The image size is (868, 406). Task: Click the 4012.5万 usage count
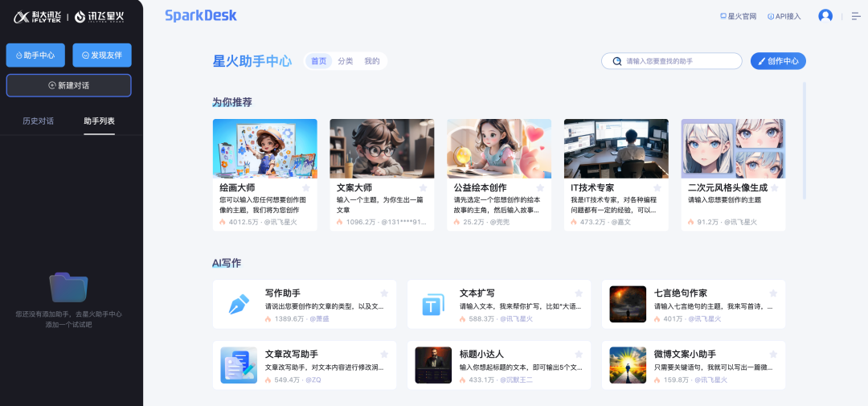pos(244,222)
